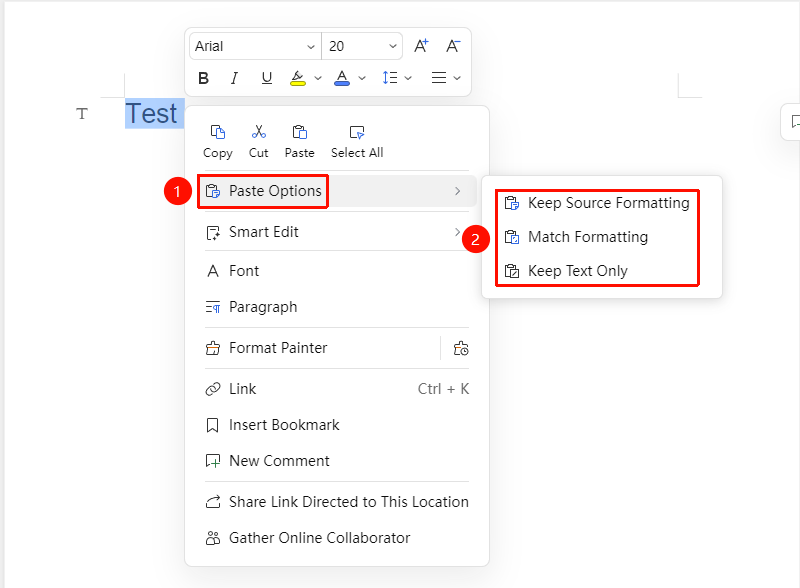
Task: Open the font size 20 dropdown
Action: pos(362,46)
